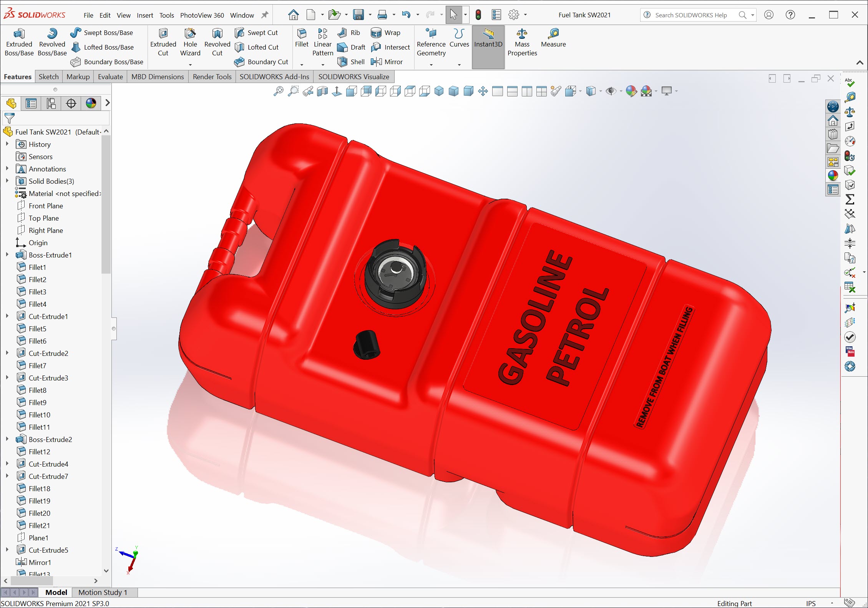Show more FeatureManager tabs chevron
Screen dimensions: 868x608
107,103
